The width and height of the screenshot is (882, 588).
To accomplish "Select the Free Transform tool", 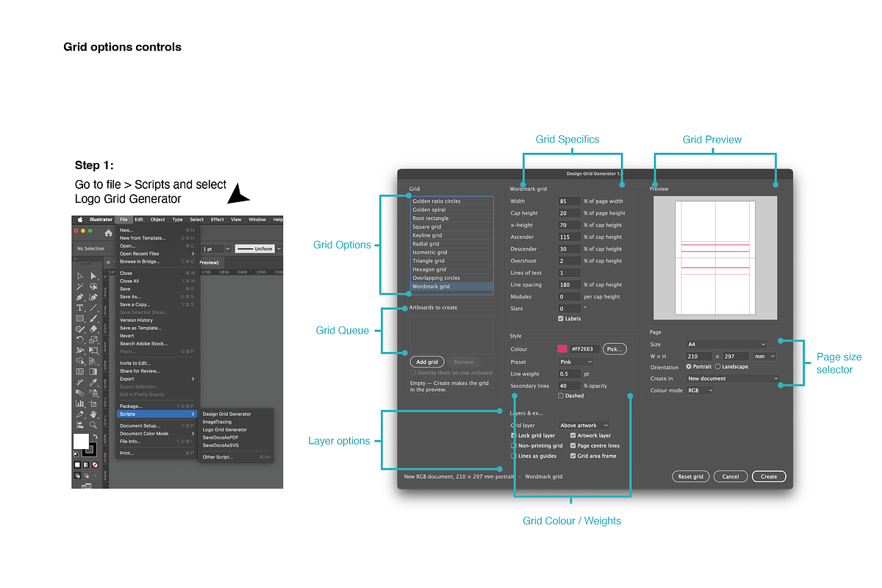I will click(x=93, y=350).
